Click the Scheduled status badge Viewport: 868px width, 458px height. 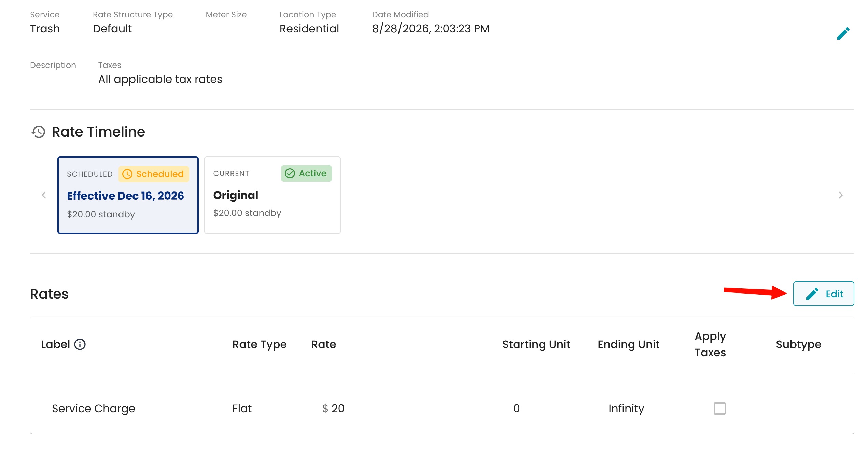(154, 174)
